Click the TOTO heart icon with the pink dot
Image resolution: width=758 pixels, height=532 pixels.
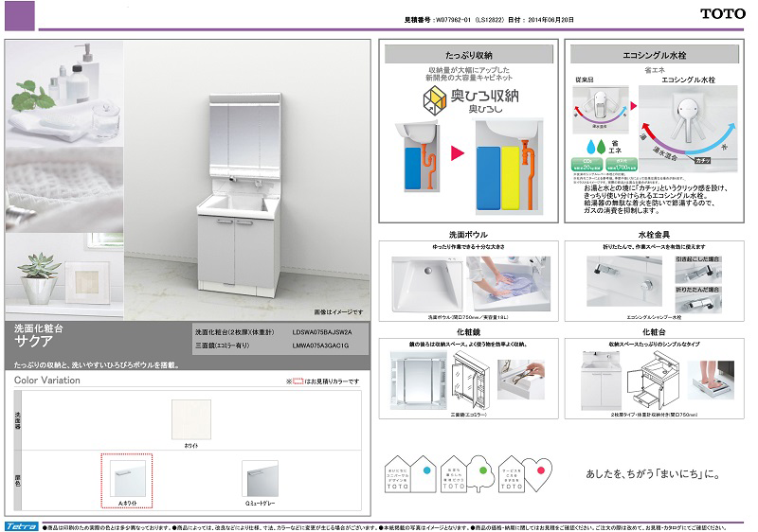point(525,474)
